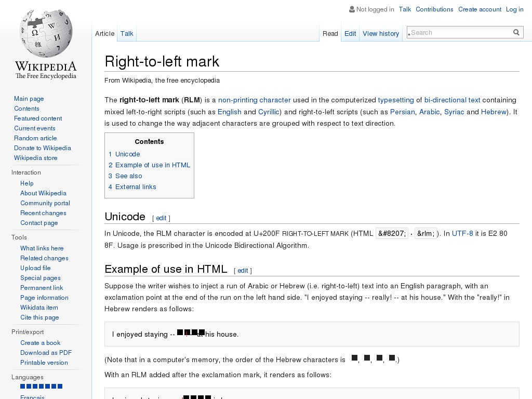Image resolution: width=532 pixels, height=399 pixels.
Task: Visit Wikipedia store link
Action: click(36, 158)
